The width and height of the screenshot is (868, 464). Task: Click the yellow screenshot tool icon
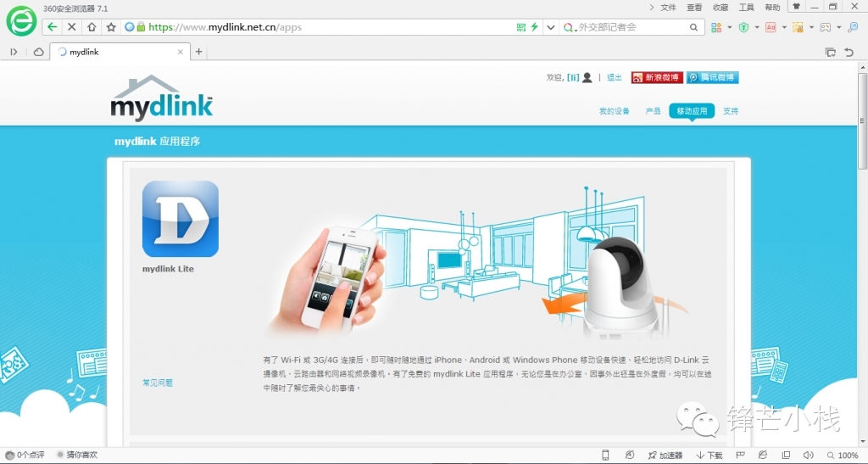pos(798,27)
